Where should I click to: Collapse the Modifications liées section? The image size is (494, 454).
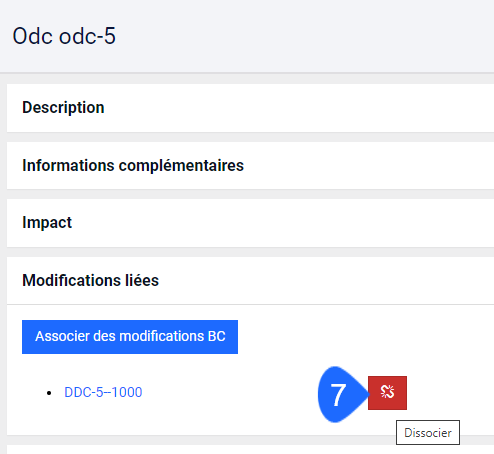tap(250, 281)
